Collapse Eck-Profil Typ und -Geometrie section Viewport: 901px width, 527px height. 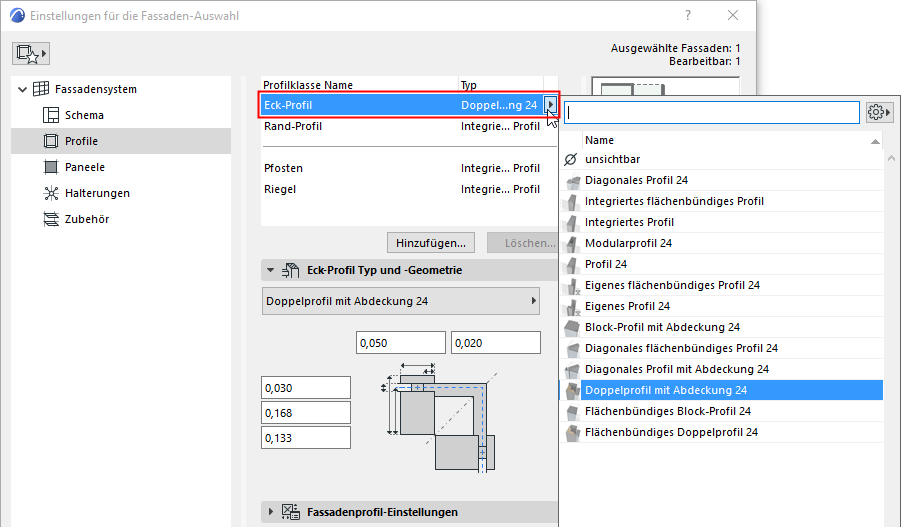click(x=271, y=270)
